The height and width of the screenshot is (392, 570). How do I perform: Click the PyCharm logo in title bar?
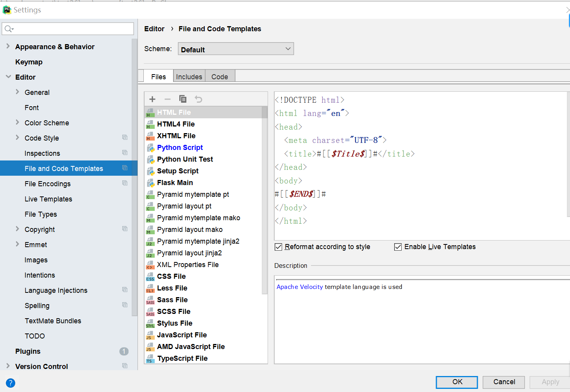click(7, 10)
